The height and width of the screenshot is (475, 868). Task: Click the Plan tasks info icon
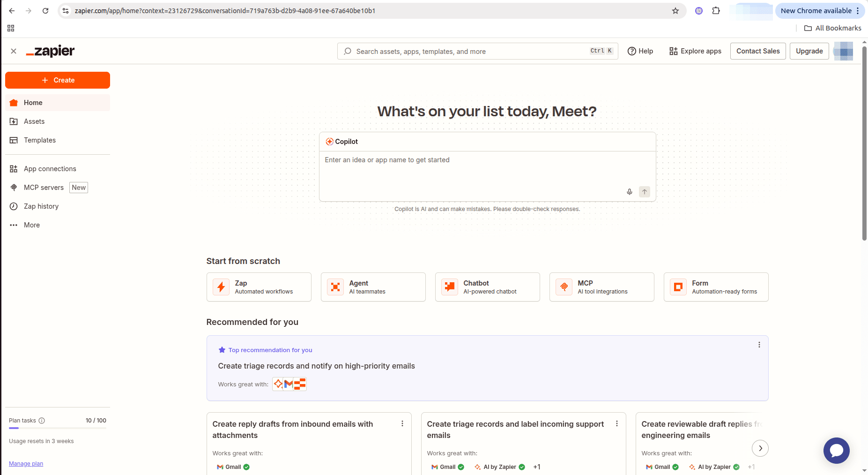[x=42, y=421]
